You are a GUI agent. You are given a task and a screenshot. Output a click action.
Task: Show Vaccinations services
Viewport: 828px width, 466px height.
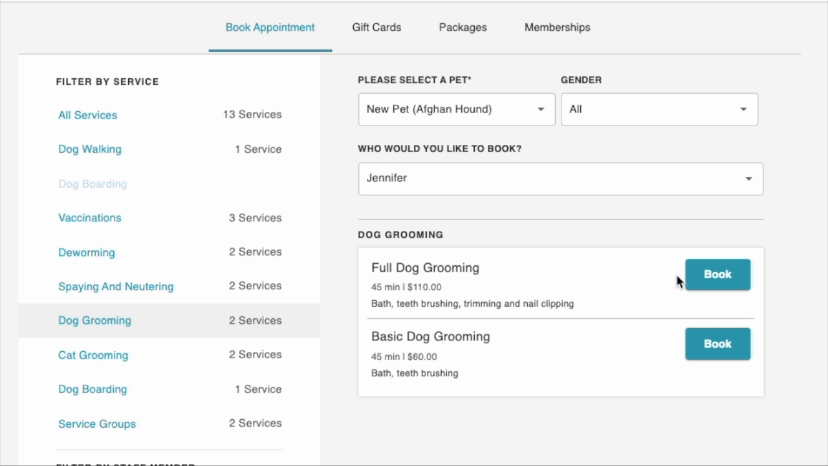click(x=90, y=218)
